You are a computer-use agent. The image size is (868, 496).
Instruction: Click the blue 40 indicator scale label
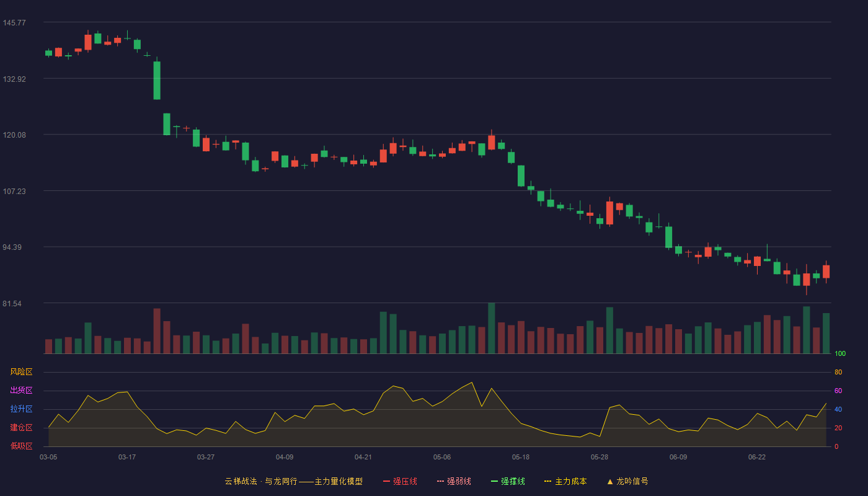click(x=838, y=409)
